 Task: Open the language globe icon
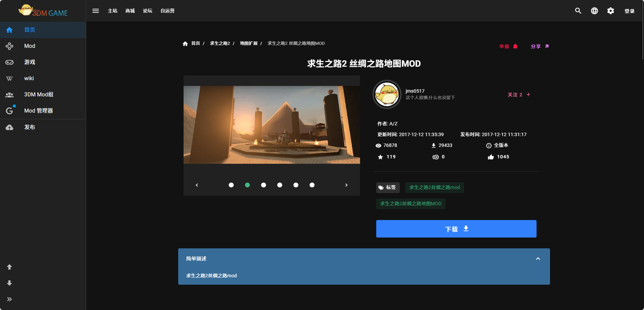click(x=594, y=11)
